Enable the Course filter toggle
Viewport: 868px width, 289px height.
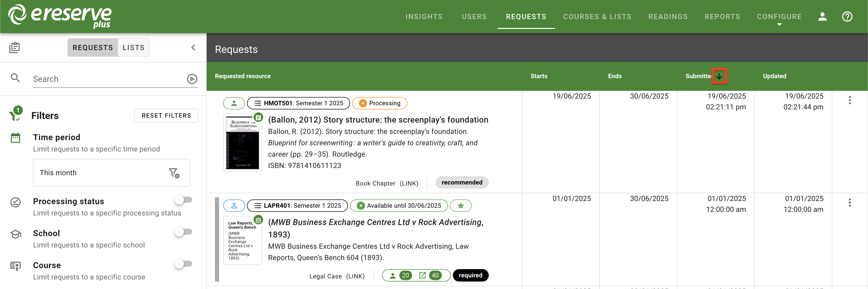point(184,264)
